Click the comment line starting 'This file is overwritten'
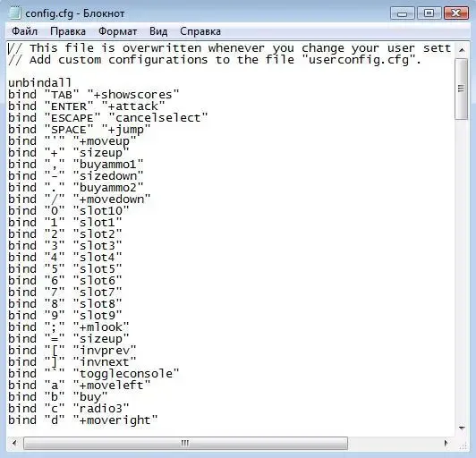 (230, 48)
